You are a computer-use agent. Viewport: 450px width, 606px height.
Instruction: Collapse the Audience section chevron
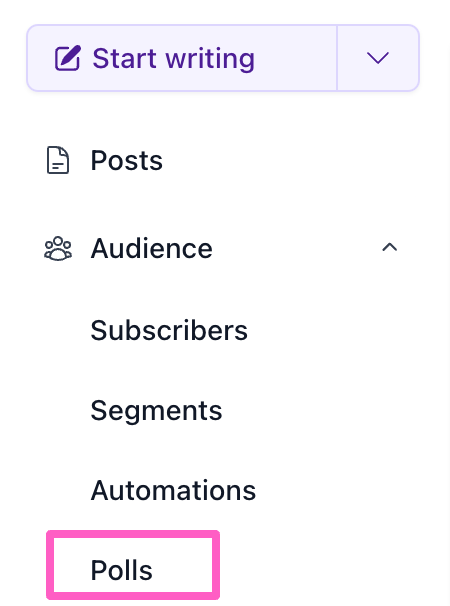tap(389, 247)
